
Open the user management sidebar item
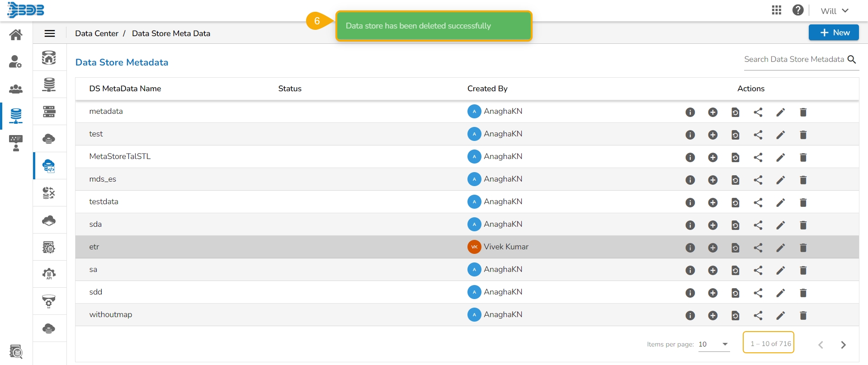16,61
